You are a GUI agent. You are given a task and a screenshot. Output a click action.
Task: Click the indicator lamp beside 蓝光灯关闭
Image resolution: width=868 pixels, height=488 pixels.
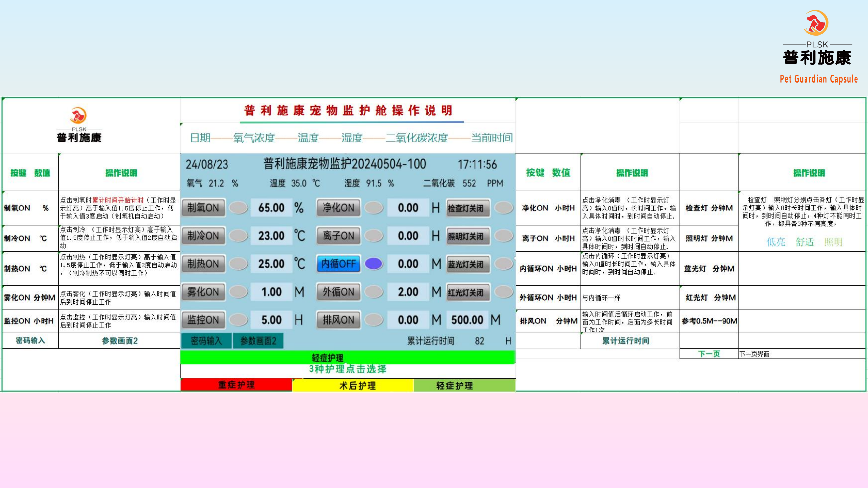(504, 264)
